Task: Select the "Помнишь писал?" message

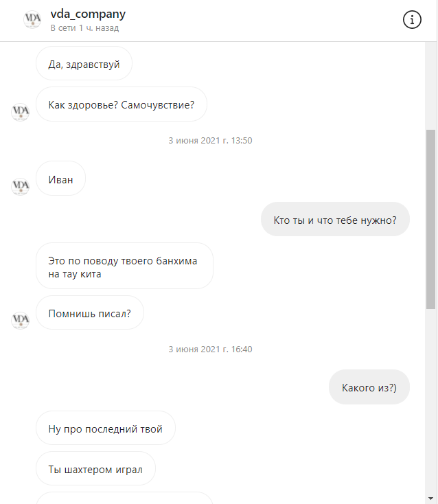Action: pyautogui.click(x=90, y=312)
